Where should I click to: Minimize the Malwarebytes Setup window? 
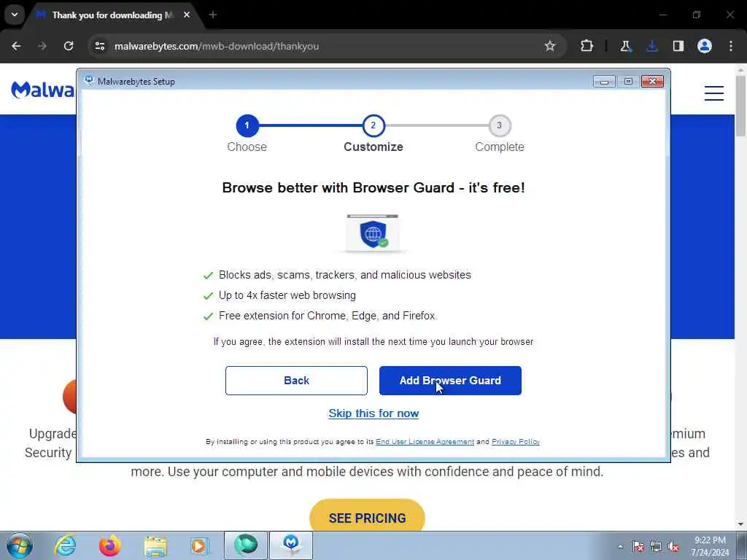coord(604,82)
